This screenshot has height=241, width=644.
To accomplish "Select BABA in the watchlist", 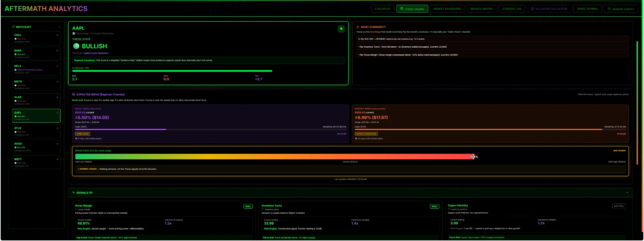I will [x=36, y=53].
